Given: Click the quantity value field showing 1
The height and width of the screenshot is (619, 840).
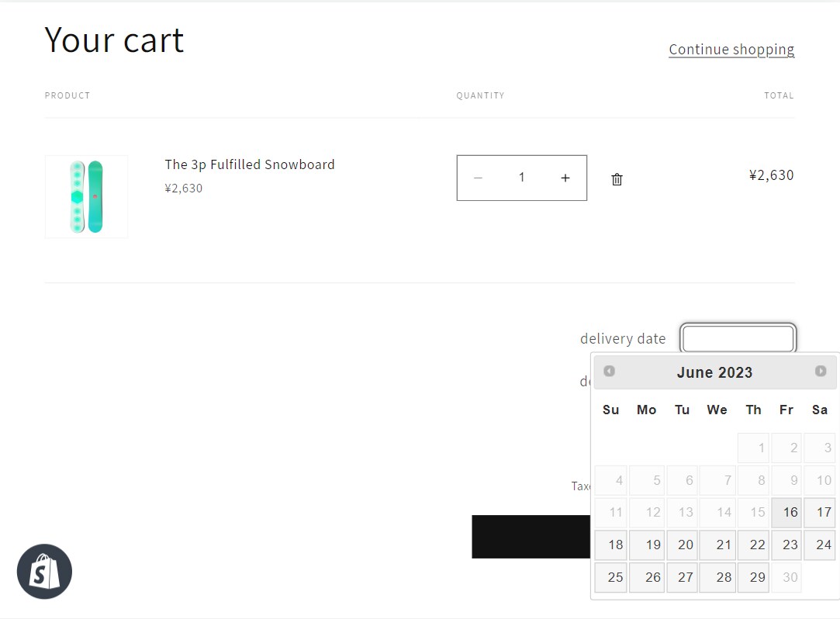Looking at the screenshot, I should 521,178.
